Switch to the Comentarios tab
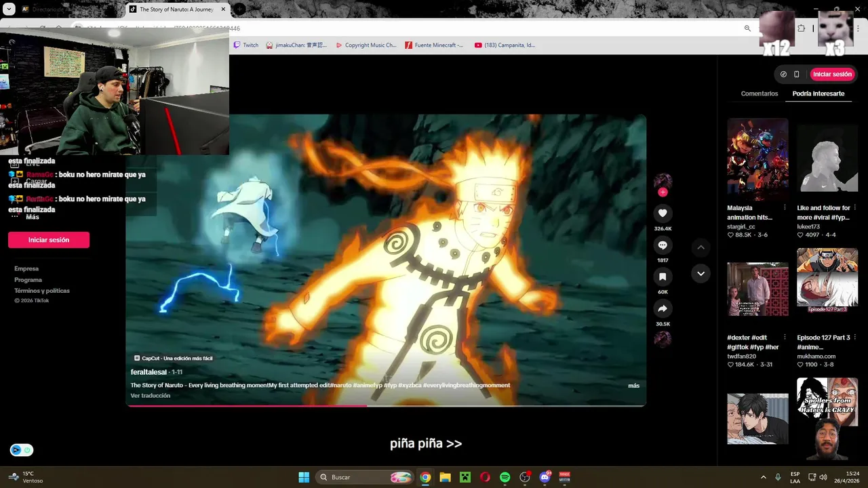 pyautogui.click(x=759, y=94)
